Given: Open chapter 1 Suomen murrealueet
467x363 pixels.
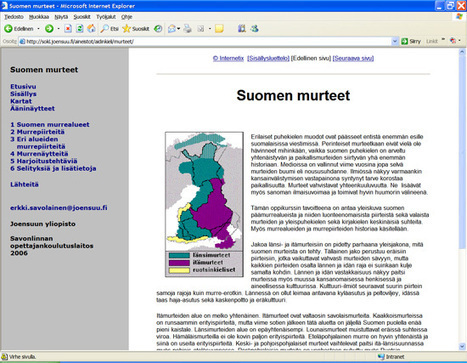Looking at the screenshot, I should click(50, 125).
